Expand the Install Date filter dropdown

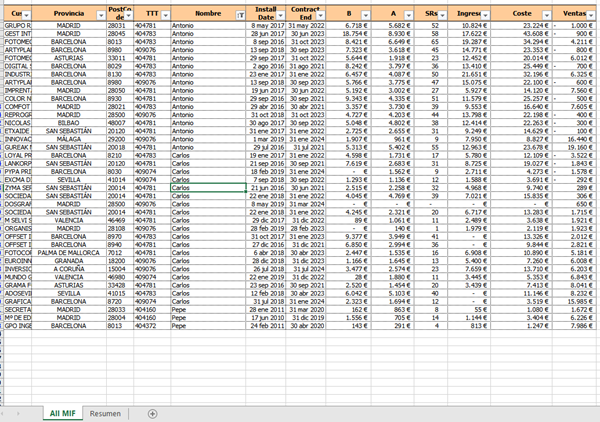tap(282, 16)
